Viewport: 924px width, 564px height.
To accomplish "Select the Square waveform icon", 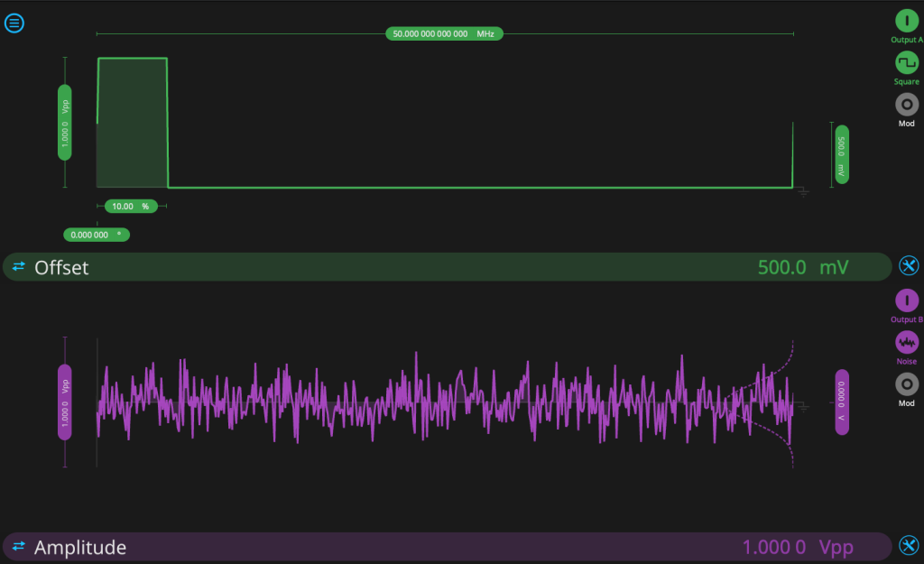I will [907, 62].
